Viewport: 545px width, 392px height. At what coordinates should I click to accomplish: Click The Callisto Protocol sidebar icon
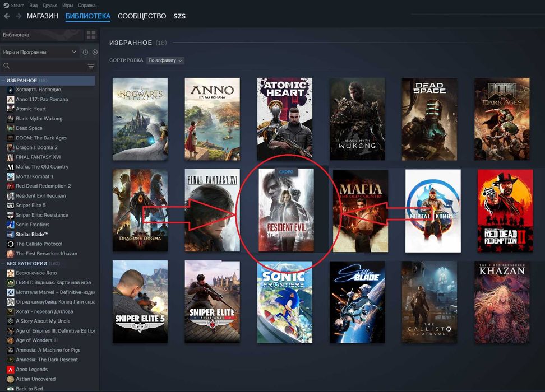click(11, 244)
